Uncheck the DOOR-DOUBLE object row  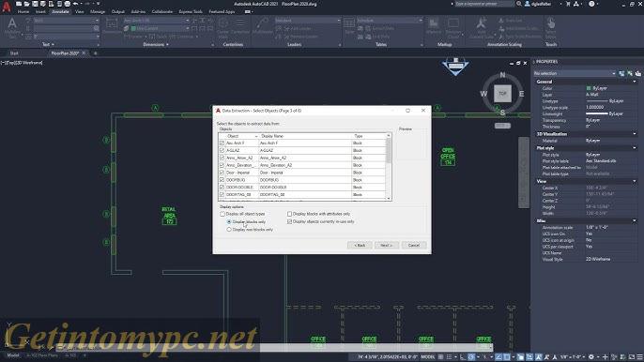coord(222,188)
